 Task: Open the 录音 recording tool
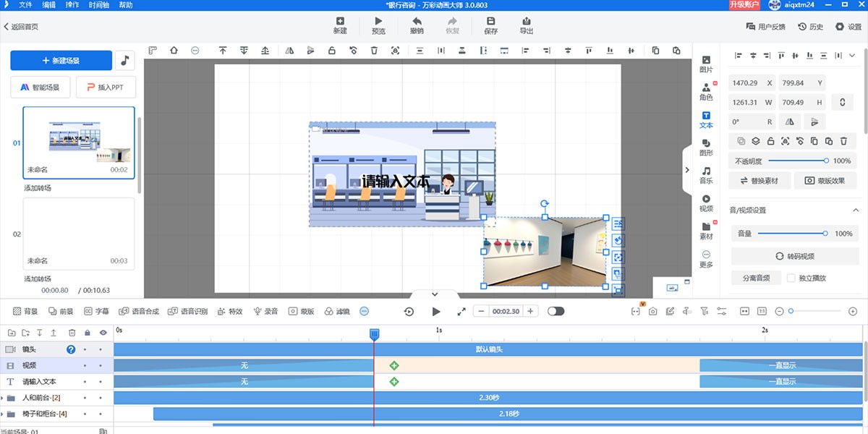tap(265, 311)
